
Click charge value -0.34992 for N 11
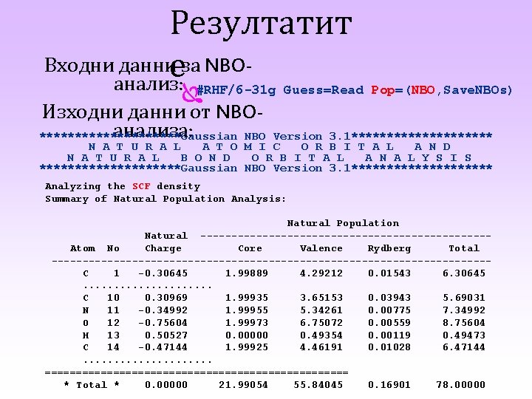pos(163,310)
